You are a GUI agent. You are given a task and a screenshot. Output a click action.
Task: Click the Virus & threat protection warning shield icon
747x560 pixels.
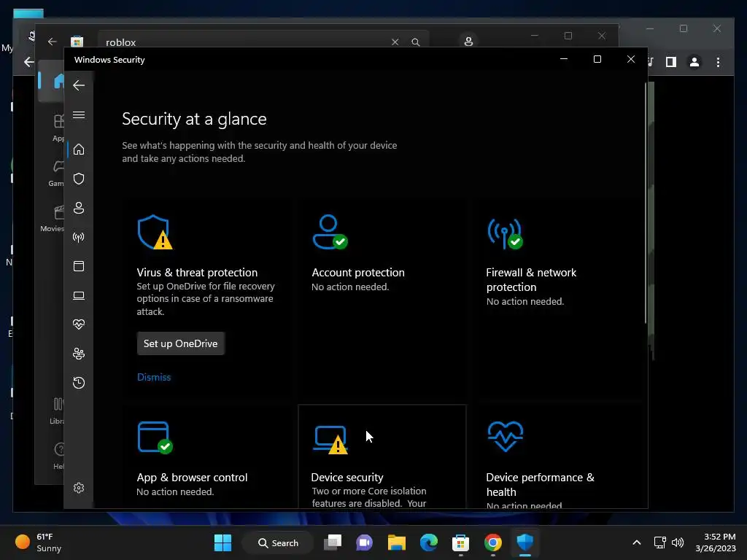[x=155, y=232]
